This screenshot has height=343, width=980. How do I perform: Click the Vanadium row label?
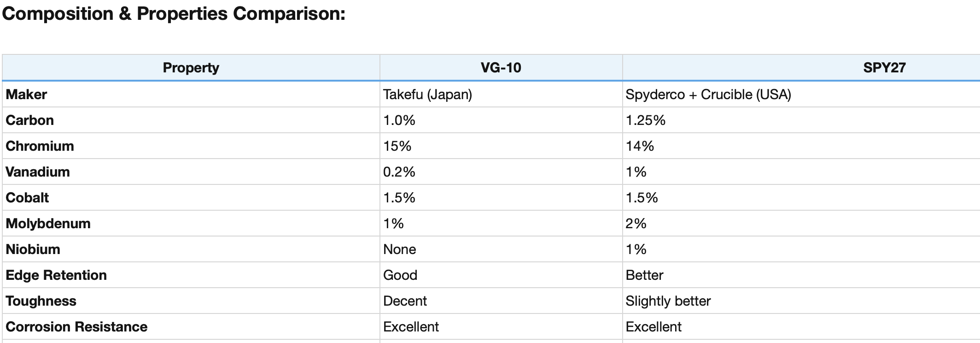(38, 172)
